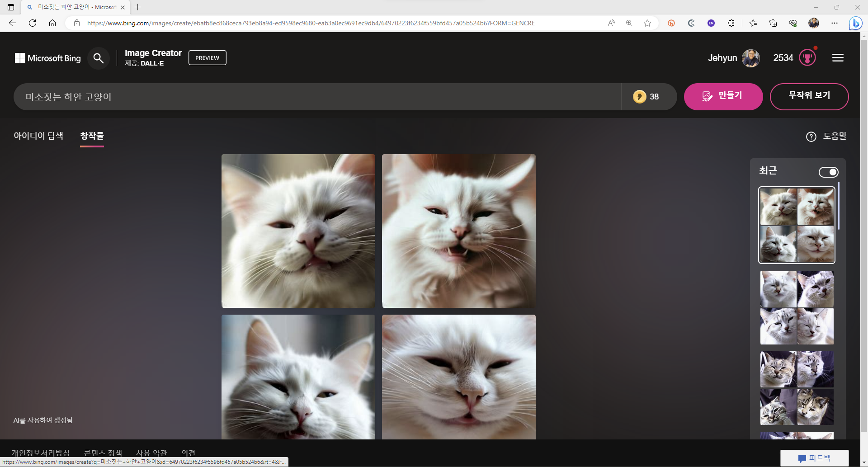Open the zoom control in address bar
The width and height of the screenshot is (868, 467).
pos(629,23)
